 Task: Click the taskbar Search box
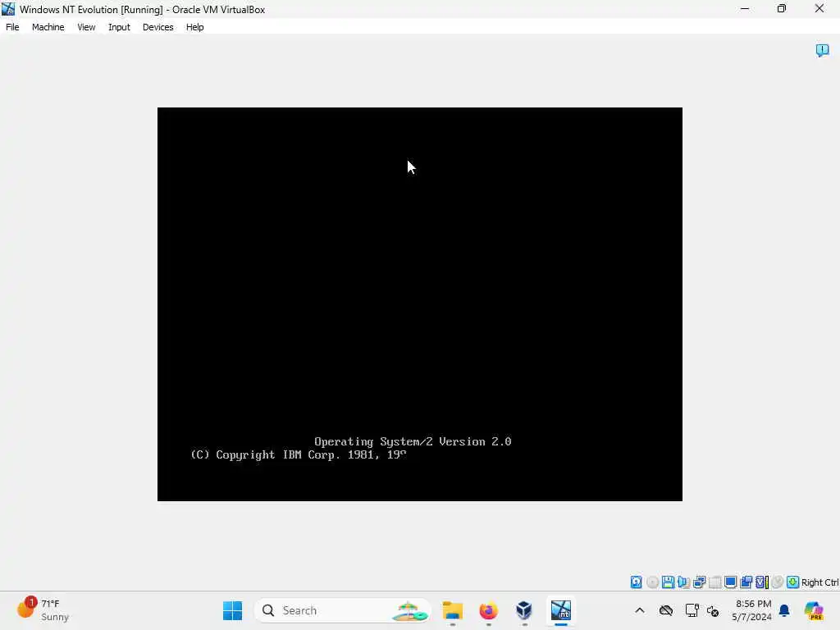click(343, 610)
